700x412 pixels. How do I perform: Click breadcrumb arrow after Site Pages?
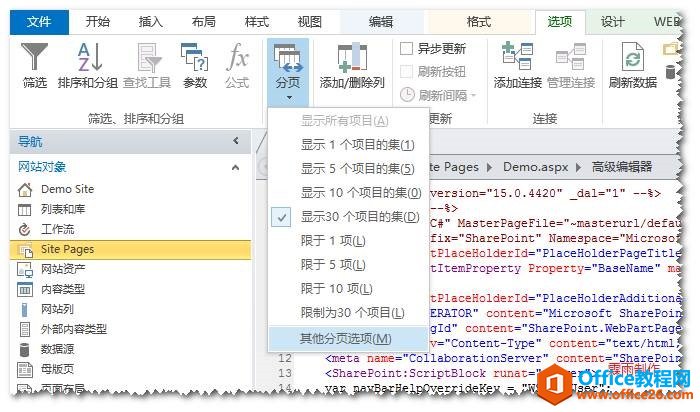tap(490, 167)
